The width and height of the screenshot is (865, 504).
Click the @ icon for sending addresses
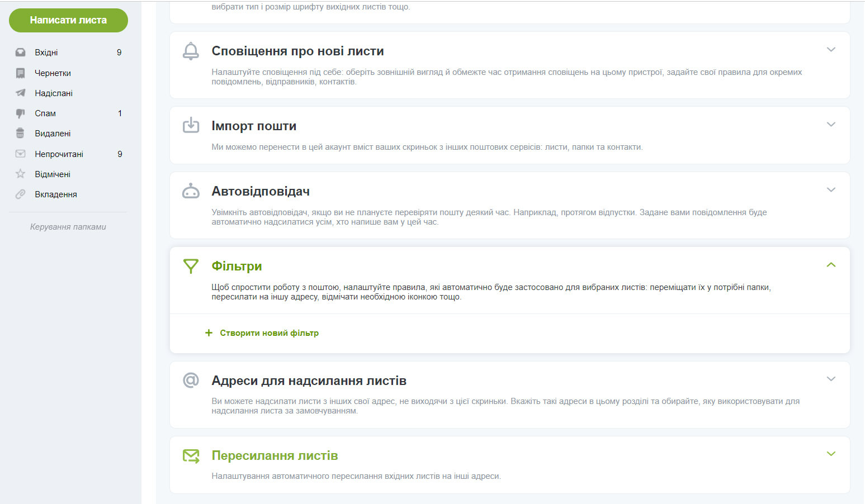click(x=191, y=381)
